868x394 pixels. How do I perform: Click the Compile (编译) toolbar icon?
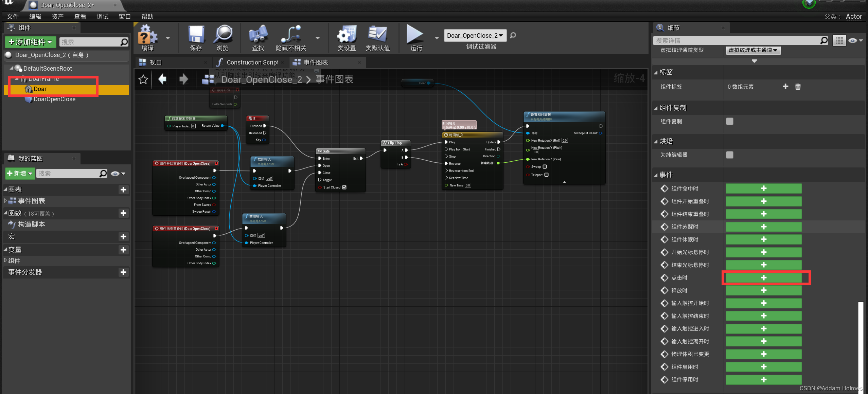[x=148, y=35]
